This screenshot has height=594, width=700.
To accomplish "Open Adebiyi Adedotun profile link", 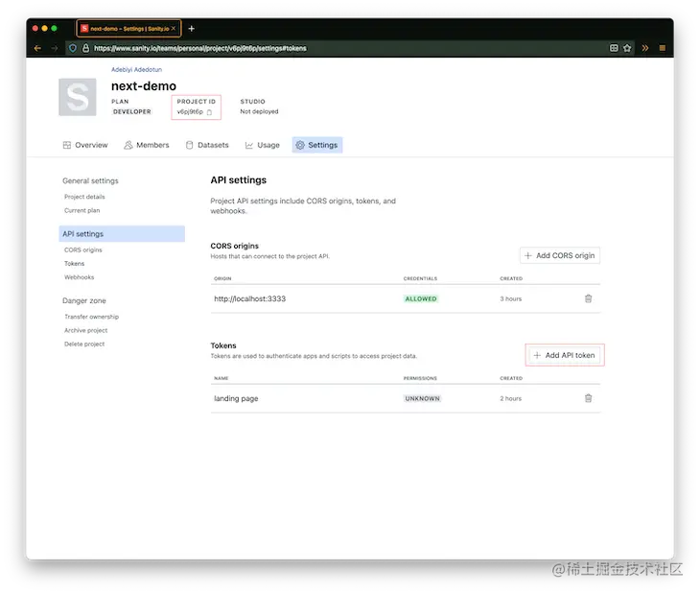I will [136, 70].
